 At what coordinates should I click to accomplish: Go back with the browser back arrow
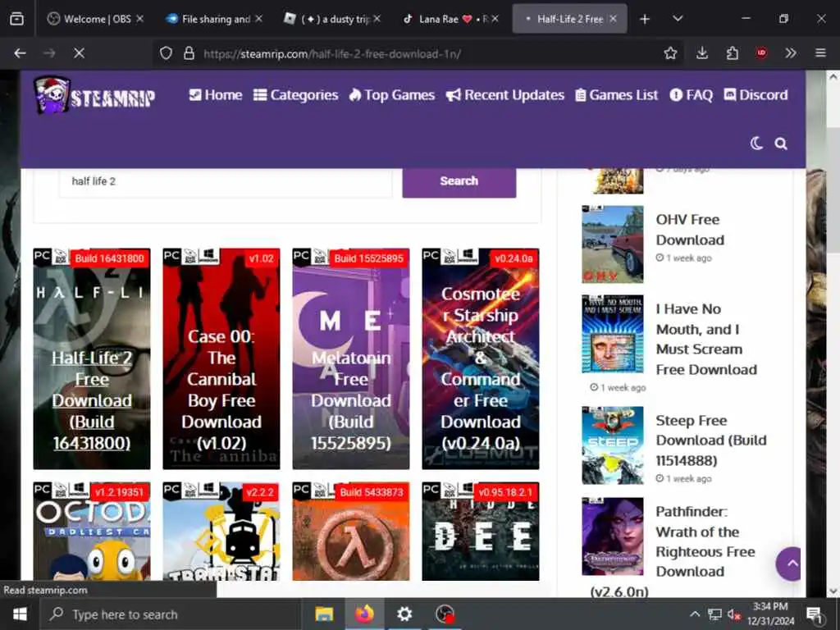click(x=21, y=53)
